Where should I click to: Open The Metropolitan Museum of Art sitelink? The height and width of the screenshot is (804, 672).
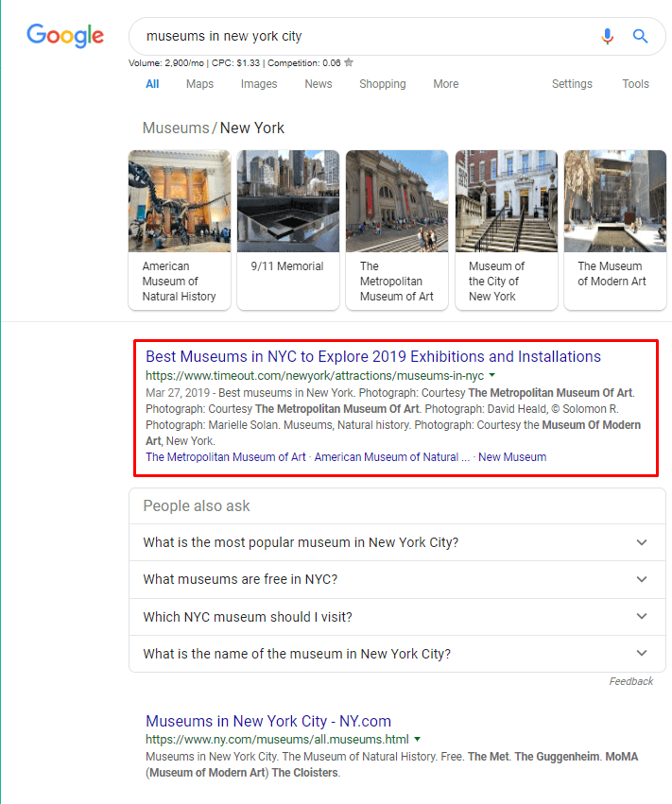click(x=226, y=457)
